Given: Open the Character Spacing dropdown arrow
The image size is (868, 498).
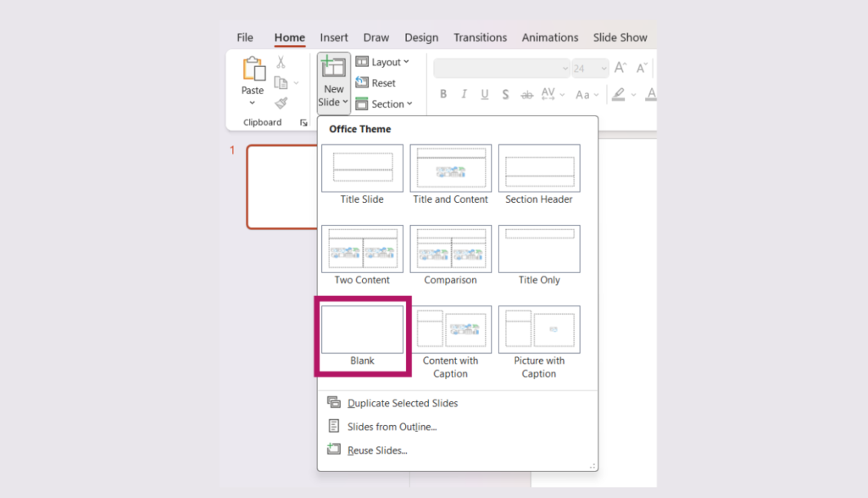Looking at the screenshot, I should pos(562,95).
